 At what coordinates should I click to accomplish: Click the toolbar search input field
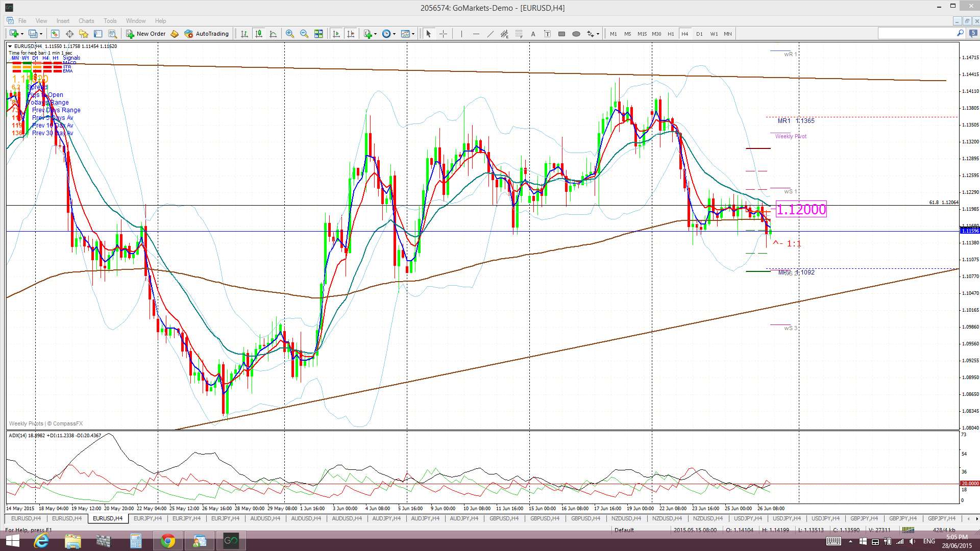916,33
